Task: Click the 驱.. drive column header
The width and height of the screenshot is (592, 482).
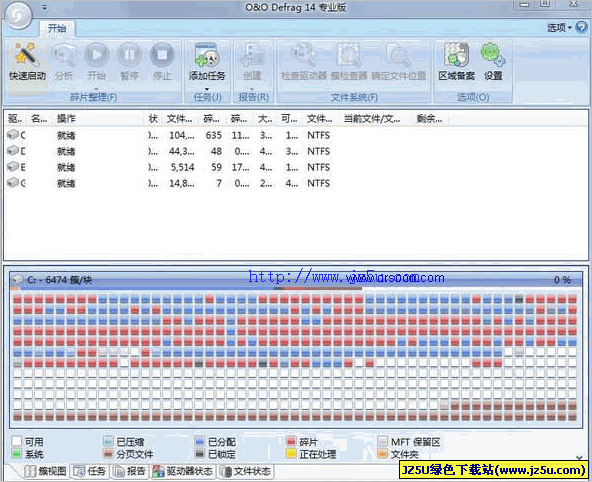Action: click(x=15, y=119)
